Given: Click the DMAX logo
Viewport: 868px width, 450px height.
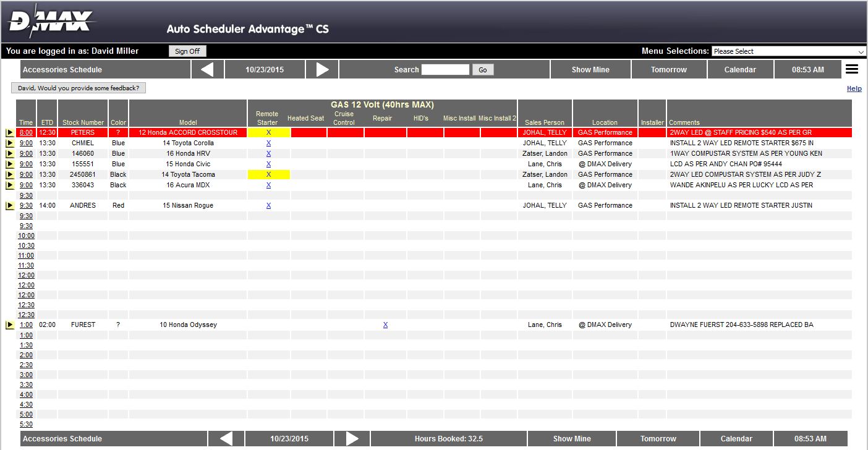Looking at the screenshot, I should [51, 22].
